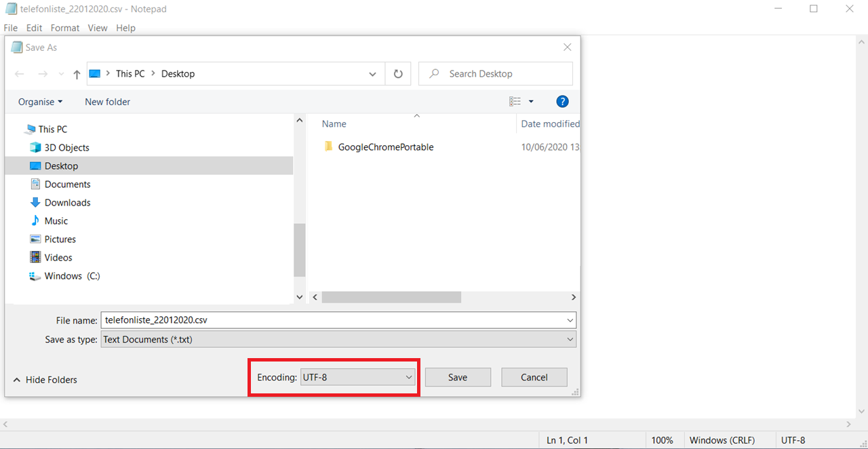Click the Up one level arrow icon
The height and width of the screenshot is (449, 868).
tap(77, 74)
